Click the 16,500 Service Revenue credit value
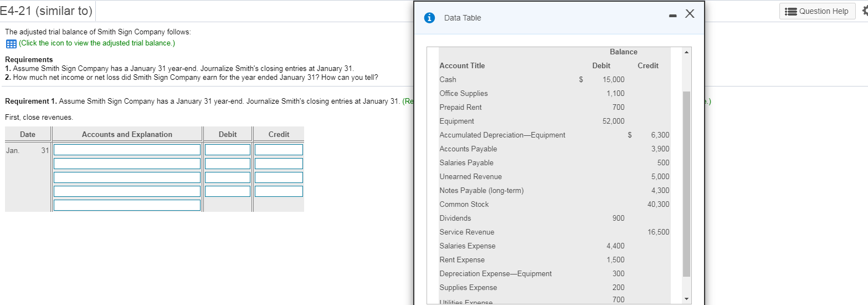Viewport: 868px width, 305px height. coord(658,232)
